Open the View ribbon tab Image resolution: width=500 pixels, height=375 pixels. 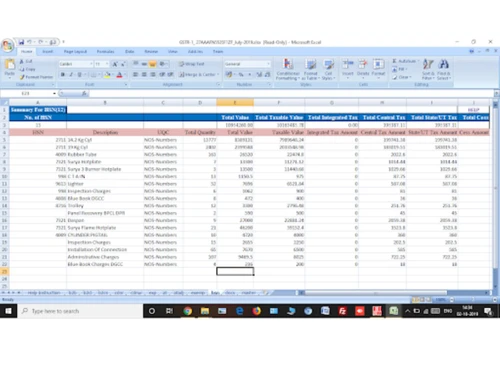click(173, 51)
